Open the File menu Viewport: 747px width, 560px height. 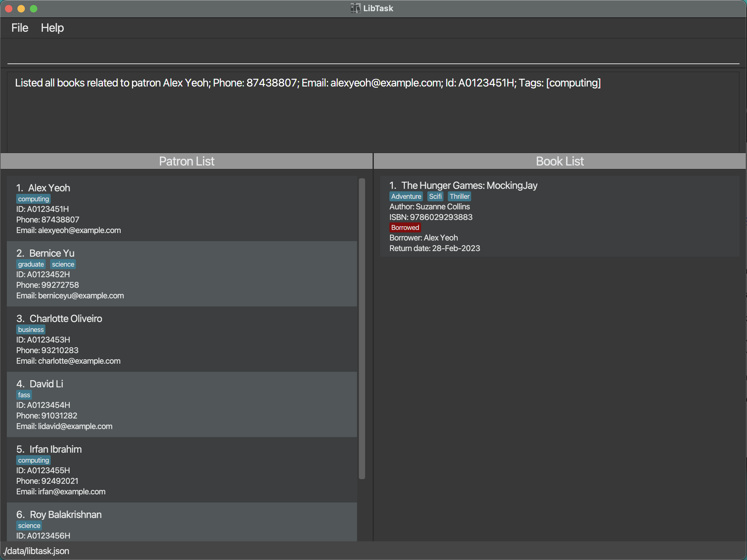pos(20,28)
